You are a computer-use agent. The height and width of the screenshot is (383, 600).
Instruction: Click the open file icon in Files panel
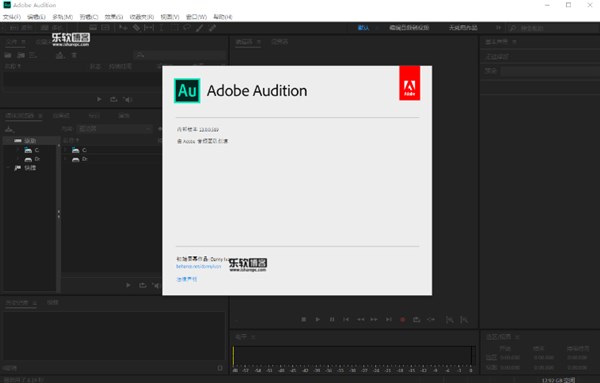(8, 55)
